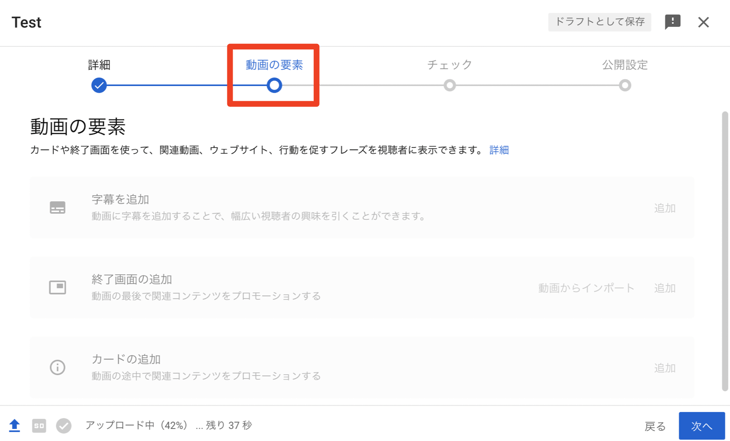The width and height of the screenshot is (730, 441).
Task: Open the 詳細 learn more link
Action: click(499, 150)
